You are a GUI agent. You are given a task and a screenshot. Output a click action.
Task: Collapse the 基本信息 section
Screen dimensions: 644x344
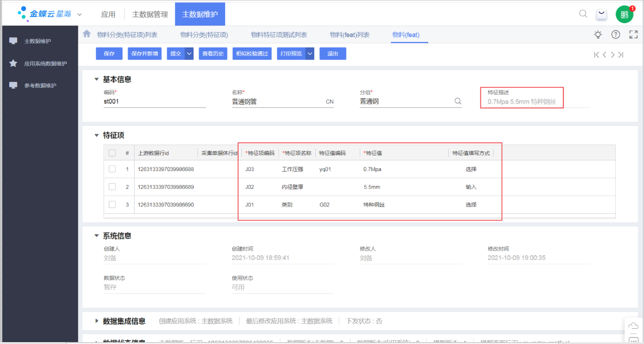[x=97, y=79]
